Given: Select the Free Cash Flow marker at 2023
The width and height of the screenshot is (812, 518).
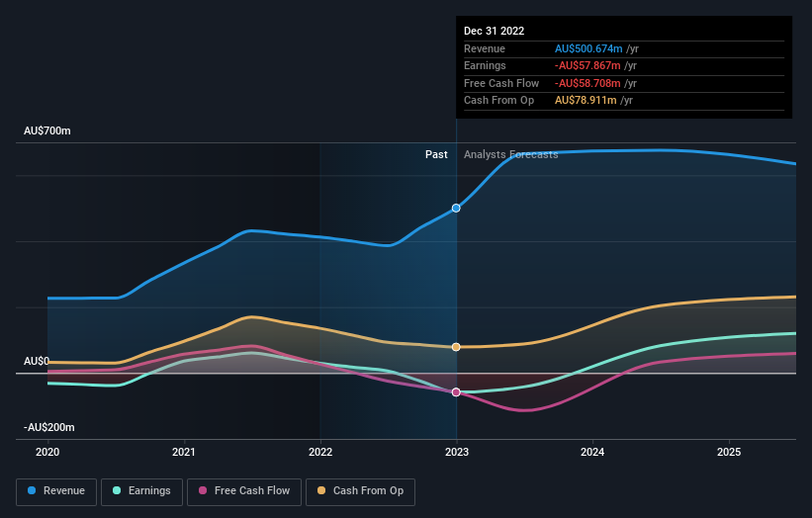Looking at the screenshot, I should [456, 392].
